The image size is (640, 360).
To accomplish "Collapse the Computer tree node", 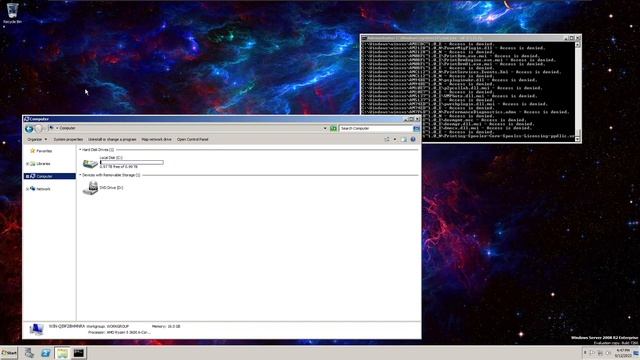I will tap(27, 176).
